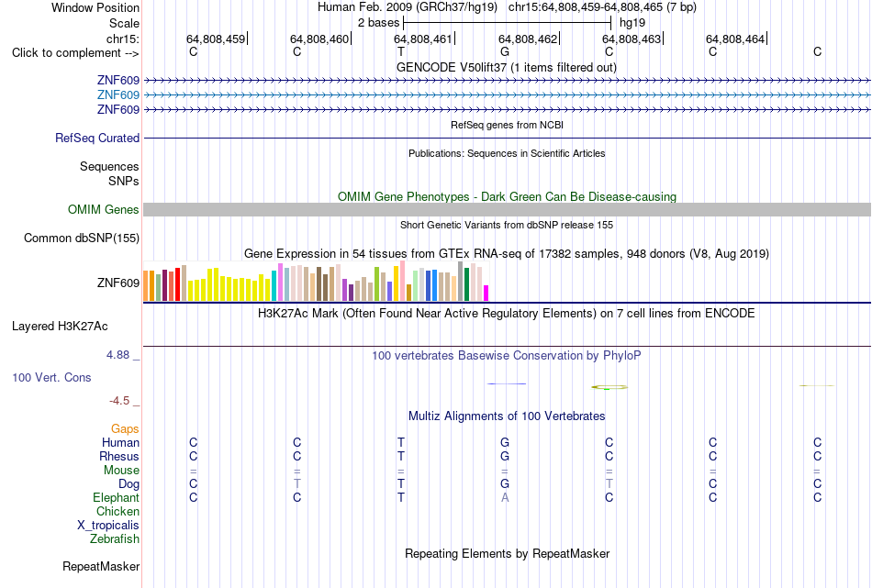Click the Sequences track label

point(109,166)
